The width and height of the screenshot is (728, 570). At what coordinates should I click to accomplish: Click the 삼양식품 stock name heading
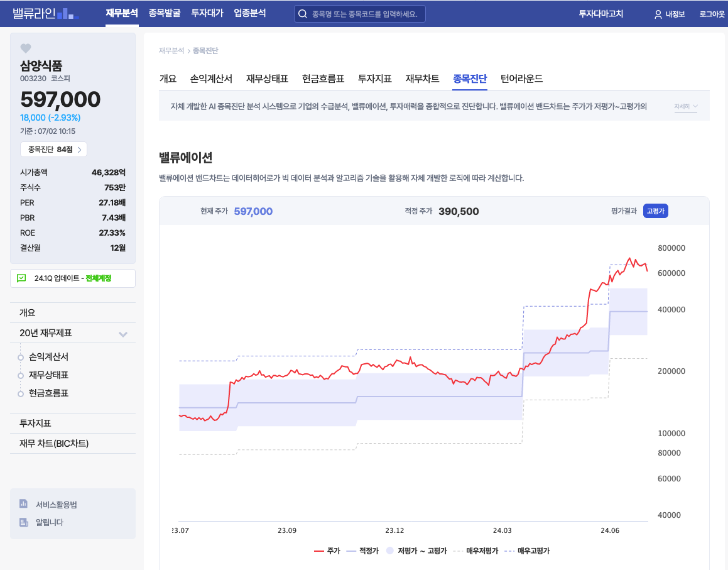(x=41, y=65)
